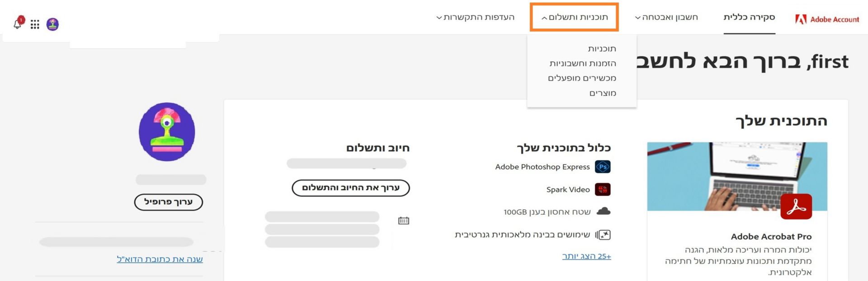Choose מכשירים מופעלים from the menu
The image size is (868, 281).
tap(582, 78)
